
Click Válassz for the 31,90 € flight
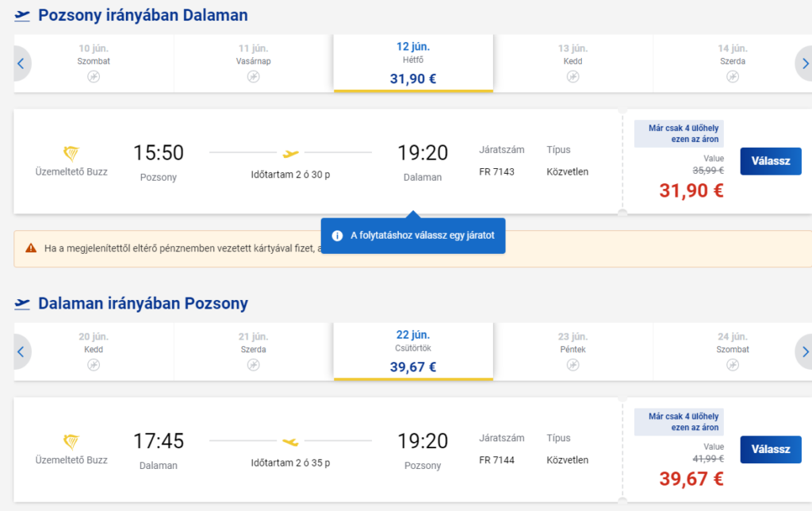point(771,161)
